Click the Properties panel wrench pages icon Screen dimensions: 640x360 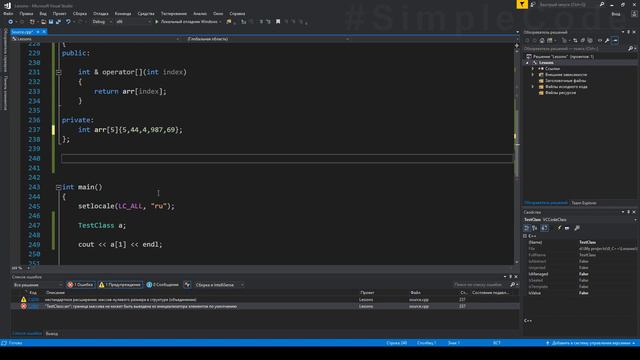pyautogui.click(x=577, y=228)
